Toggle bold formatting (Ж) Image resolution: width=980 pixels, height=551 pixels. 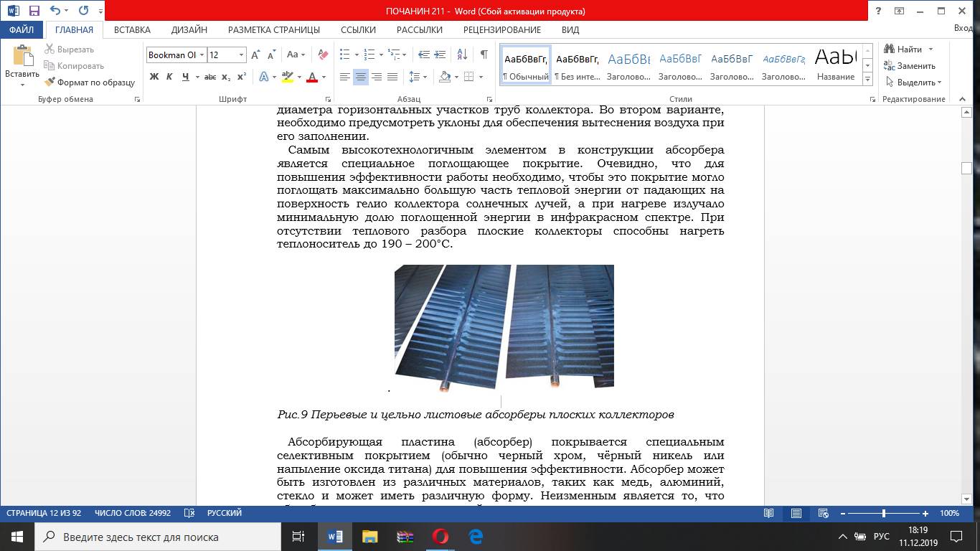pyautogui.click(x=154, y=77)
